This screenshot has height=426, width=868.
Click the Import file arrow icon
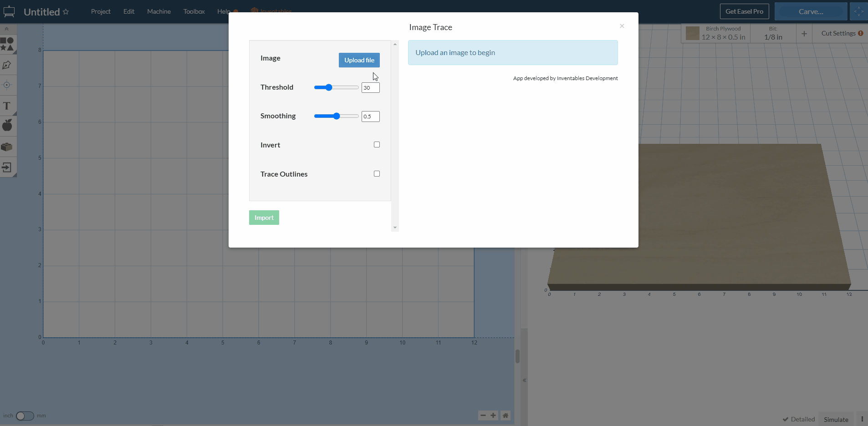point(7,167)
